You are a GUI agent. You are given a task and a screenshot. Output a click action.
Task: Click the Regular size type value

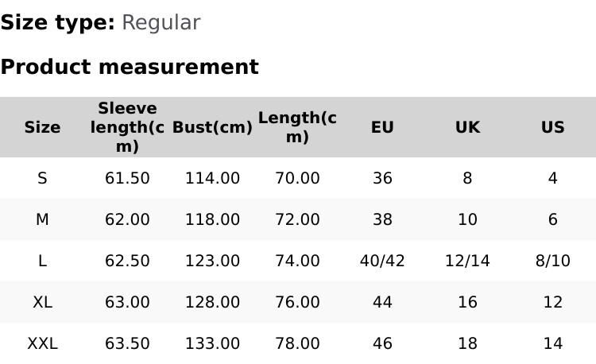(x=161, y=22)
